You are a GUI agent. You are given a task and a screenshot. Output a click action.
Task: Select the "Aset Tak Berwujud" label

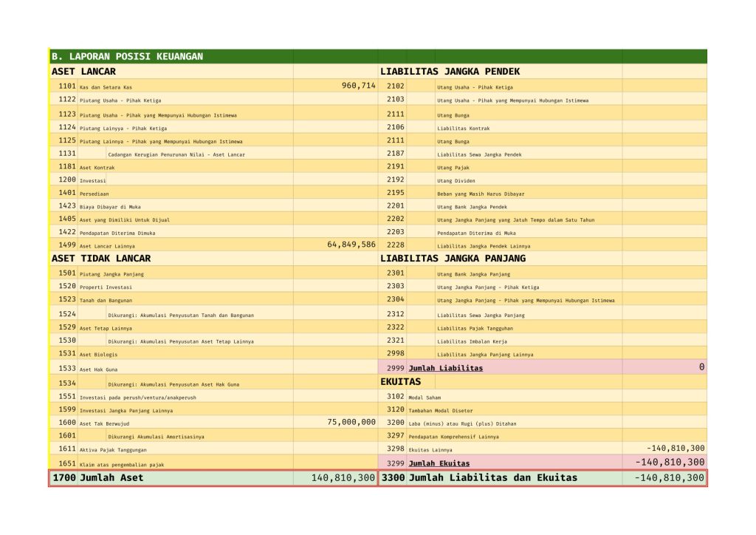pyautogui.click(x=104, y=423)
